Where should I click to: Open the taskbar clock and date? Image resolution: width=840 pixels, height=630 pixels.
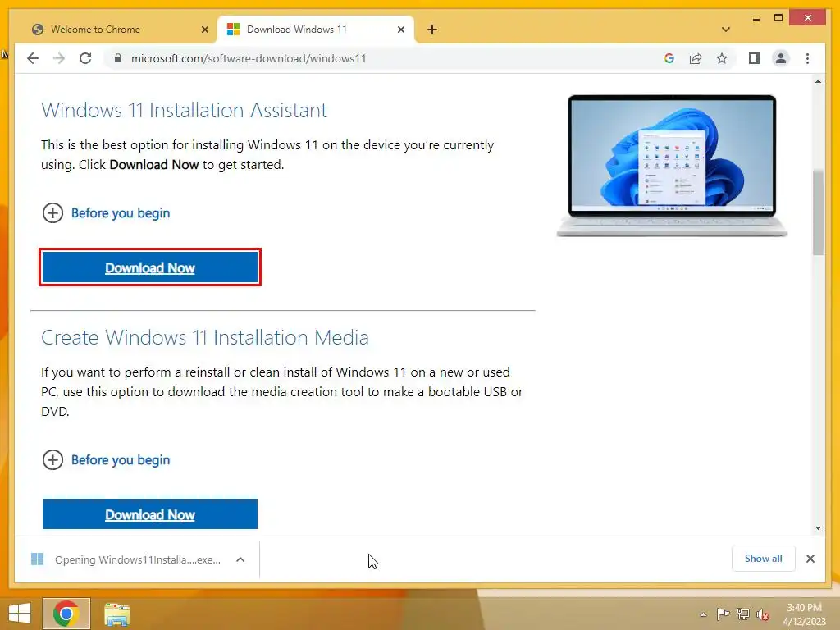pos(804,614)
